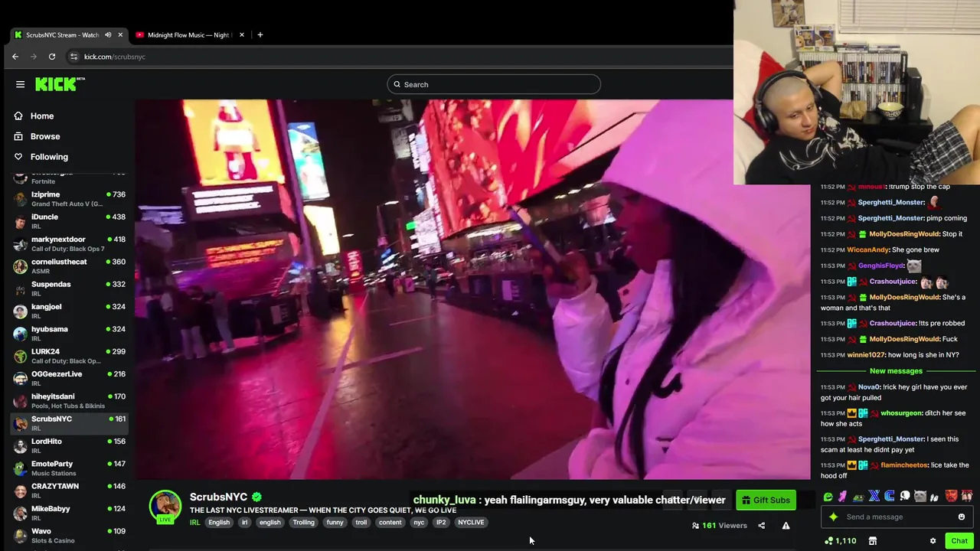Click the NYCLIVE tag
Image resolution: width=980 pixels, height=551 pixels.
click(x=471, y=523)
